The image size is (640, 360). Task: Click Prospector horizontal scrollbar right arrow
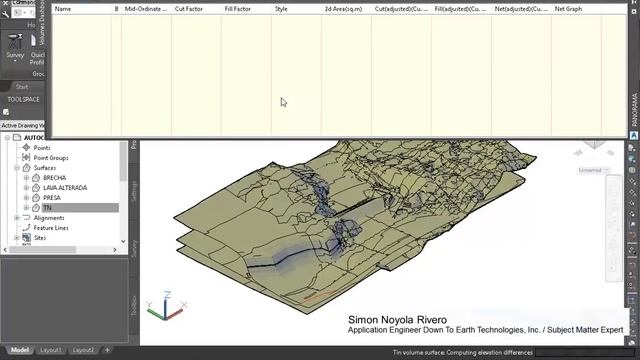(x=115, y=249)
